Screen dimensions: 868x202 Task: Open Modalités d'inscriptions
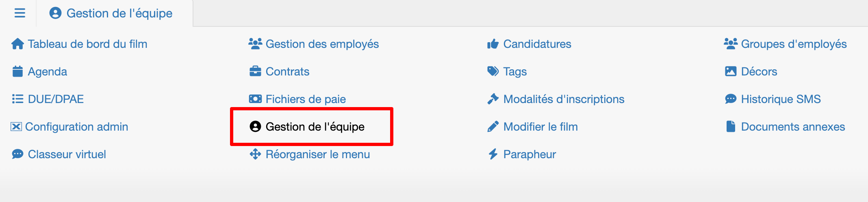pos(556,99)
